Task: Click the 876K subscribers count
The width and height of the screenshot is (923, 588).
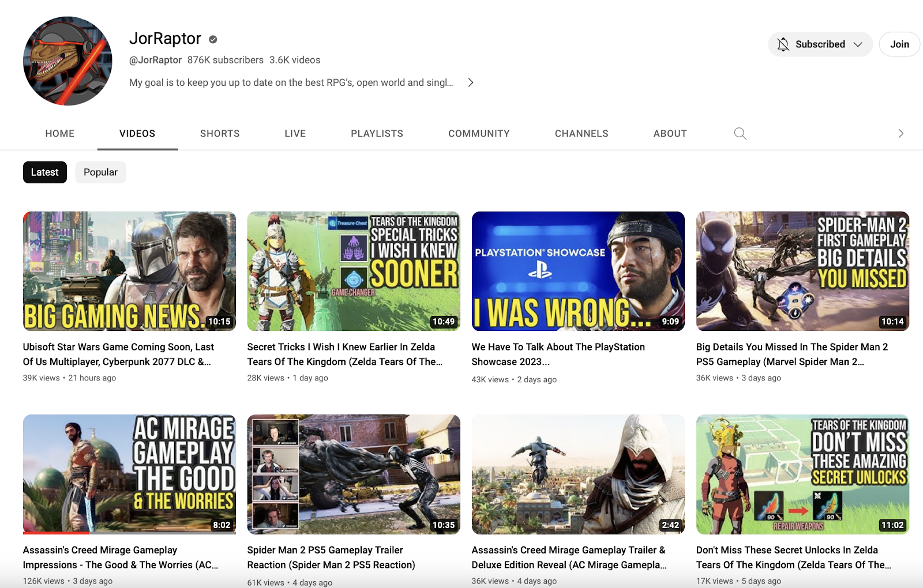Action: pos(226,60)
